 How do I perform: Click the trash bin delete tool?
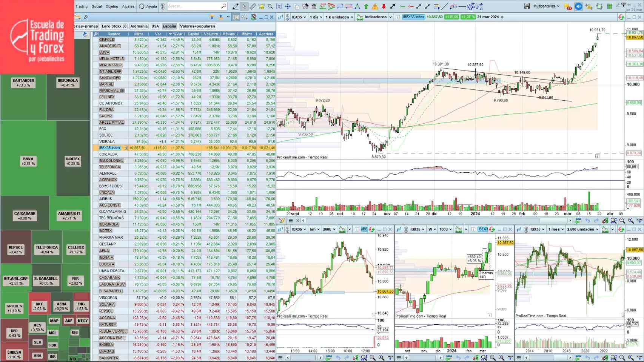coord(314,6)
